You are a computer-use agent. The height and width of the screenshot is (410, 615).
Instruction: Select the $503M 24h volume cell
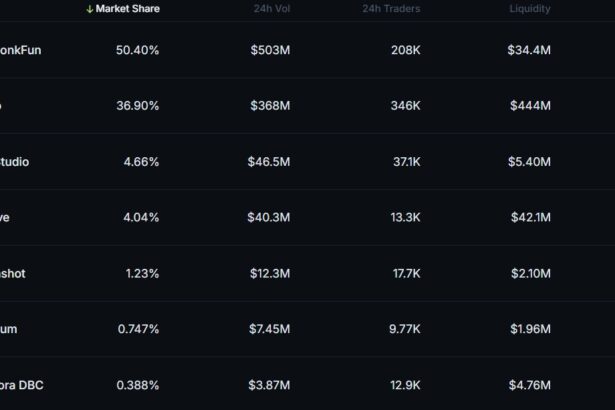(x=270, y=49)
